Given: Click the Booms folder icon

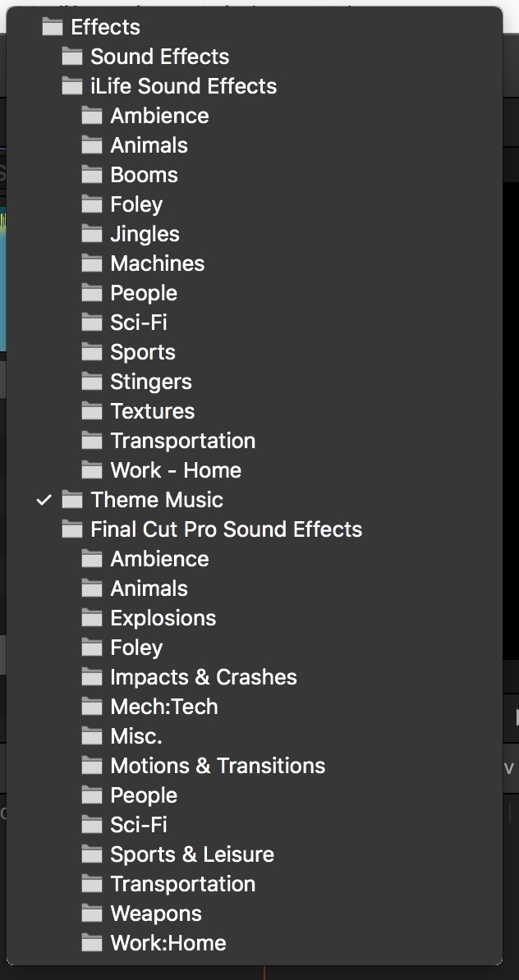Looking at the screenshot, I should (92, 175).
